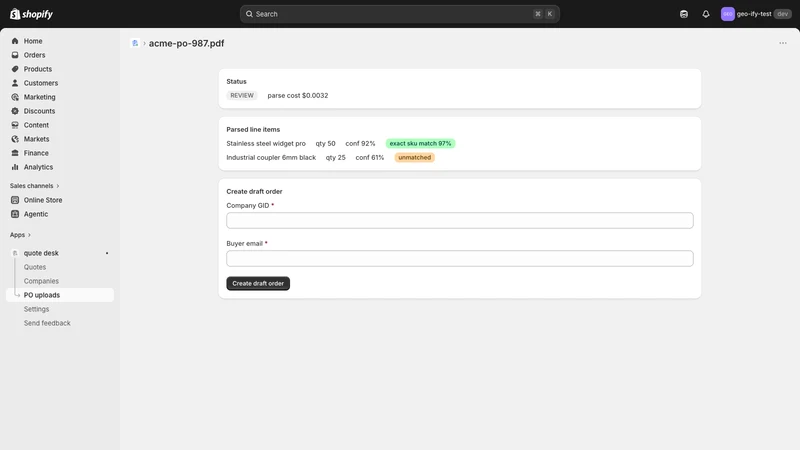Click the pin dot beside quote desk

(x=107, y=253)
